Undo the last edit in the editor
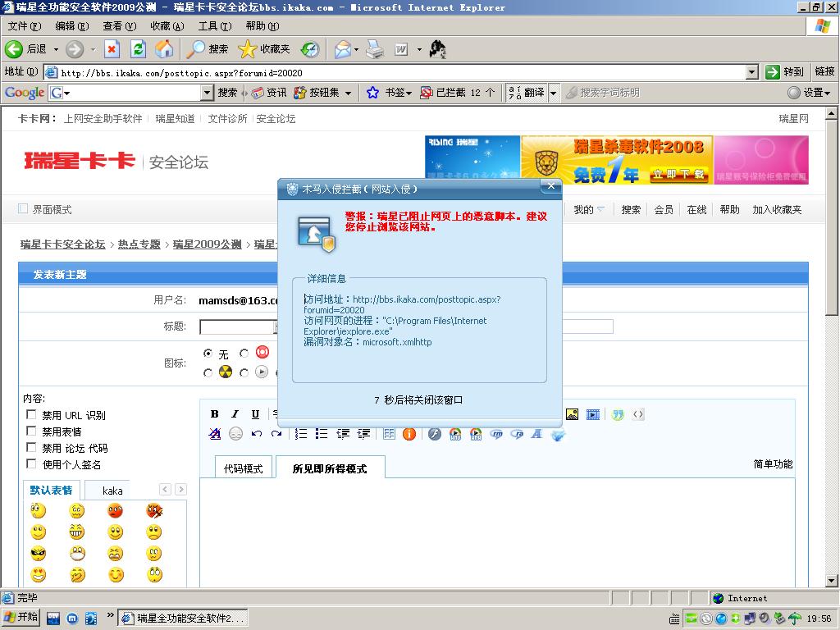 (256, 434)
